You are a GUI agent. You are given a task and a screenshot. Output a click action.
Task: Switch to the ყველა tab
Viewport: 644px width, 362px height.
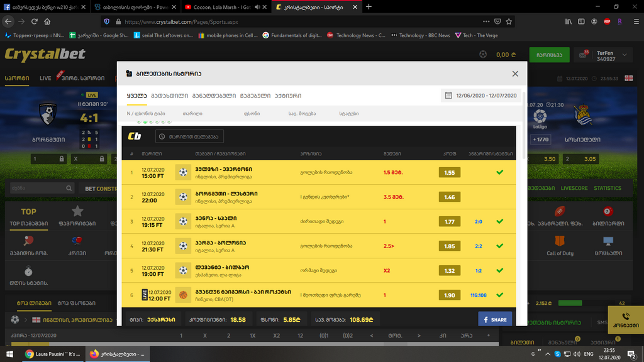click(x=136, y=96)
